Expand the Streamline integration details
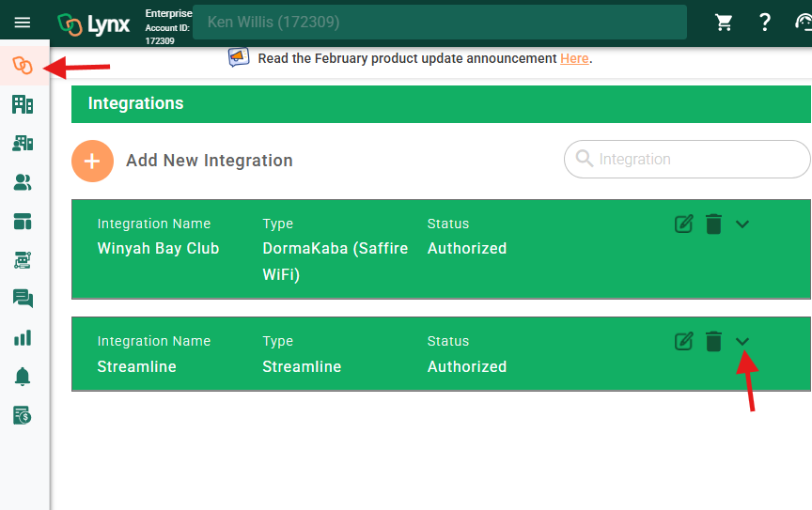 (742, 342)
